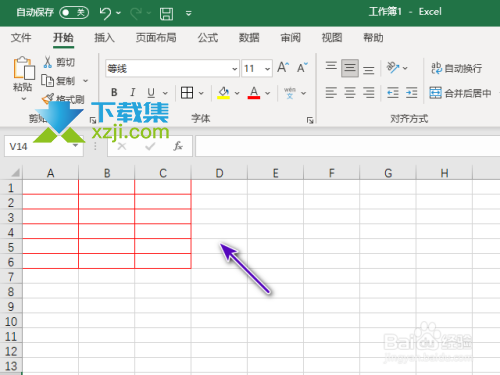Click the Align Left icon

(x=331, y=92)
